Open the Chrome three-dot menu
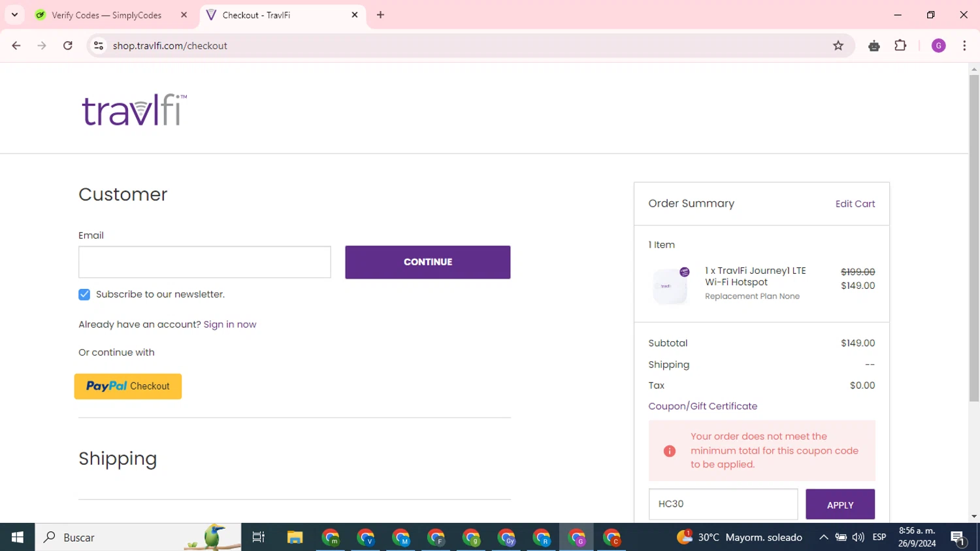980x551 pixels. click(964, 46)
